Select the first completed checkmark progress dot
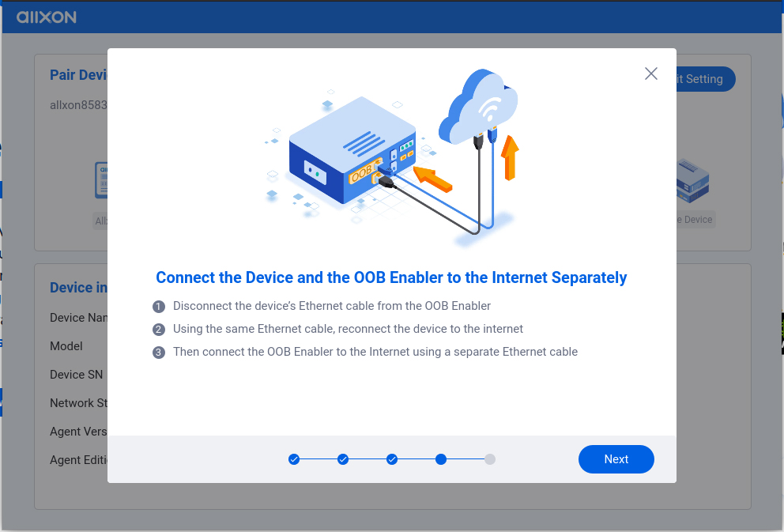Viewport: 784px width, 532px height. click(x=294, y=458)
